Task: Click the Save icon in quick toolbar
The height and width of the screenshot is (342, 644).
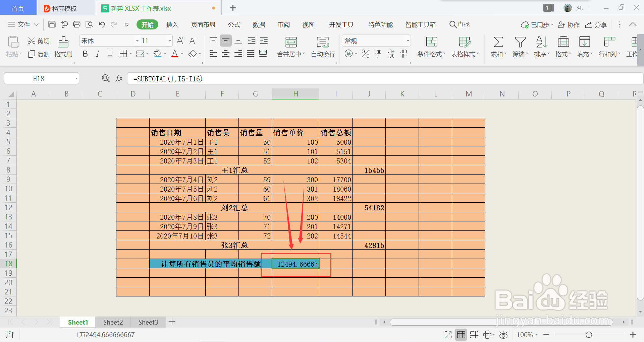Action: coord(52,24)
